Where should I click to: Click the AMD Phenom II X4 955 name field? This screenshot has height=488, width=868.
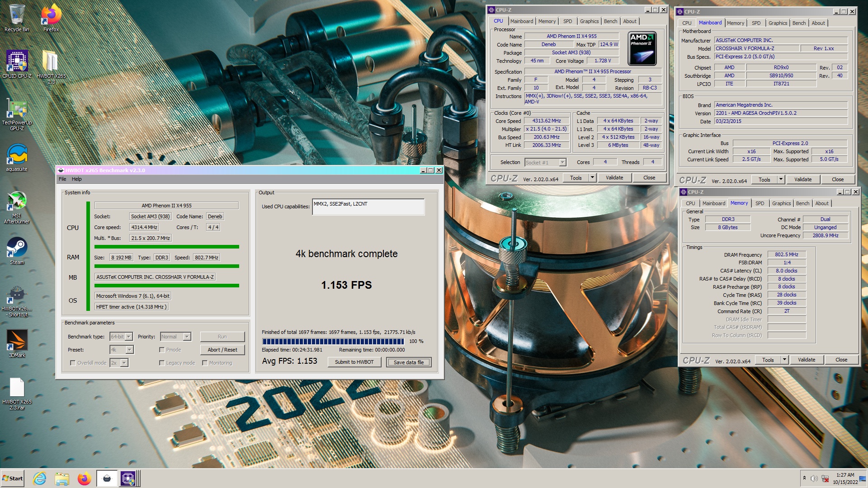click(571, 36)
